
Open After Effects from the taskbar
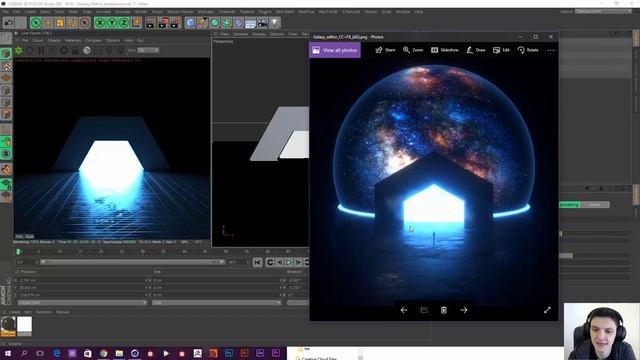260,353
